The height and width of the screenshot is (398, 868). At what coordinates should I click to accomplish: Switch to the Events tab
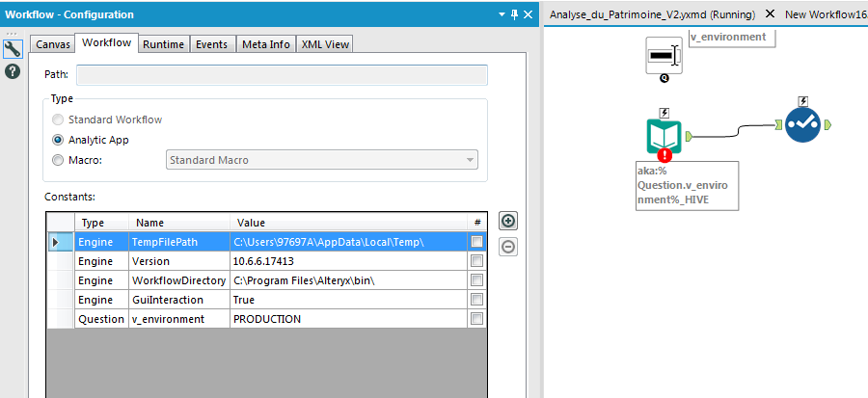[211, 44]
